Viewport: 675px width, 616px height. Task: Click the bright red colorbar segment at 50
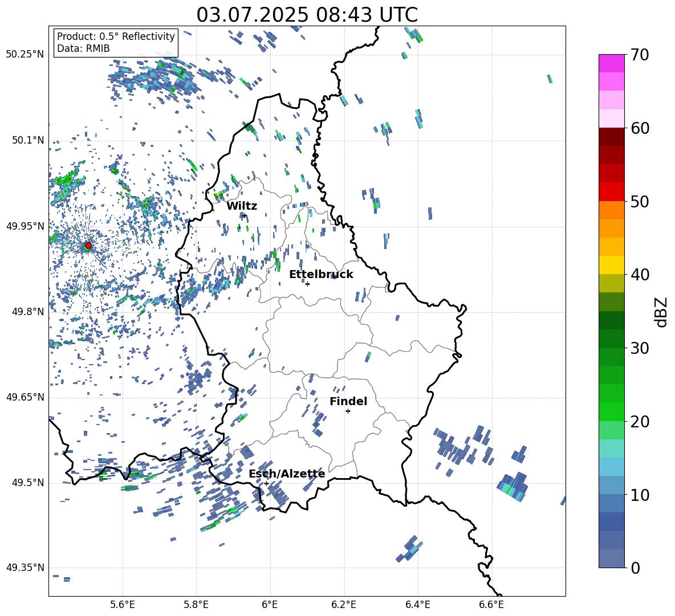tap(611, 192)
